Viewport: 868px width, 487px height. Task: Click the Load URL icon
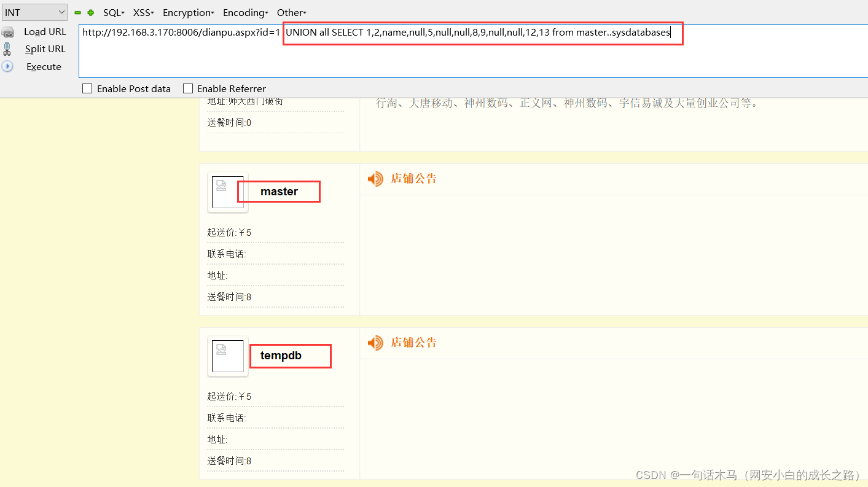[7, 32]
